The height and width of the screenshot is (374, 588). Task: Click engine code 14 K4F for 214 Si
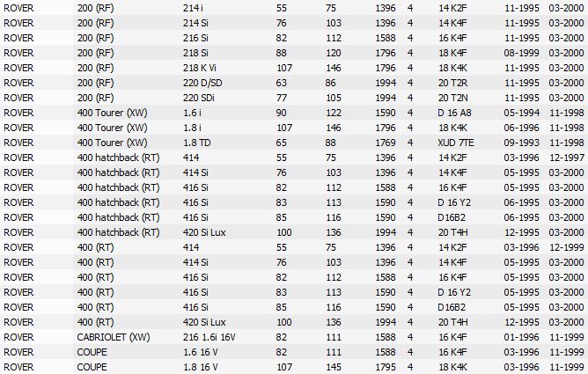coord(452,23)
